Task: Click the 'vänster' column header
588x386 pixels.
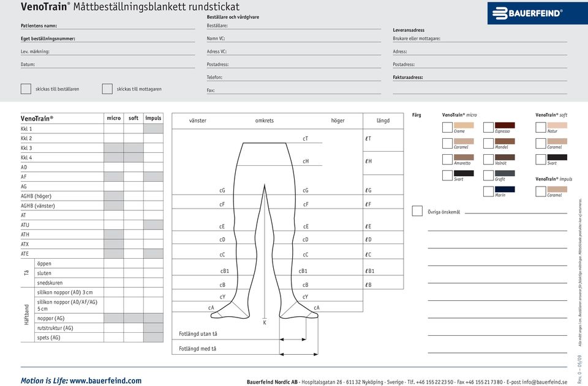Action: coord(198,121)
